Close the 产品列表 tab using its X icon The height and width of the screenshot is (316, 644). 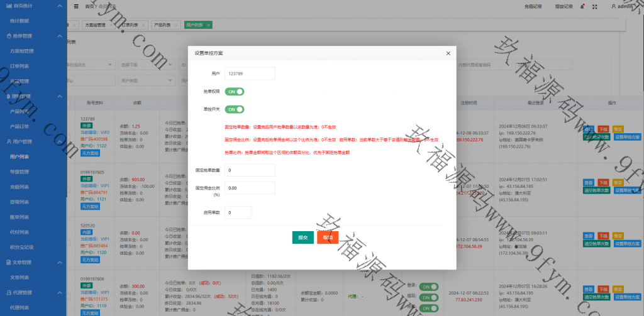tap(175, 25)
